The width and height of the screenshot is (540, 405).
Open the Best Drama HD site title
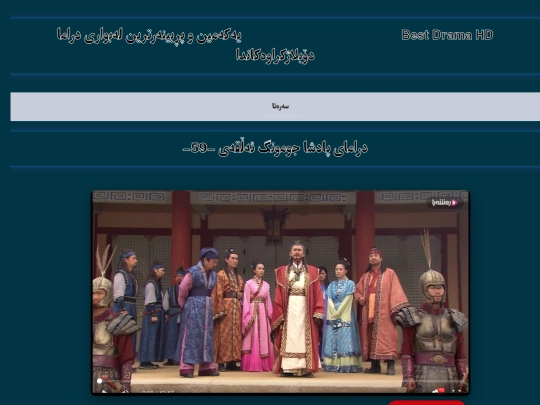(447, 35)
